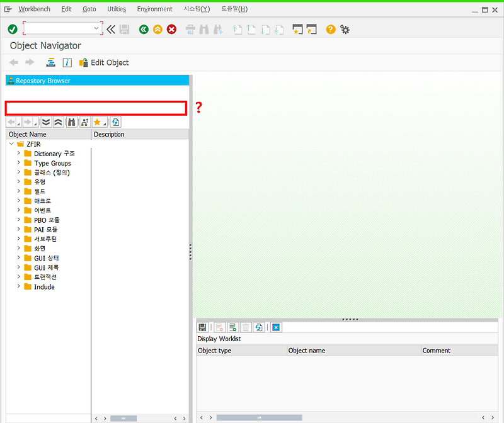Collapse the ZFIR root tree node
Screen dimensions: 504x423
click(x=11, y=144)
